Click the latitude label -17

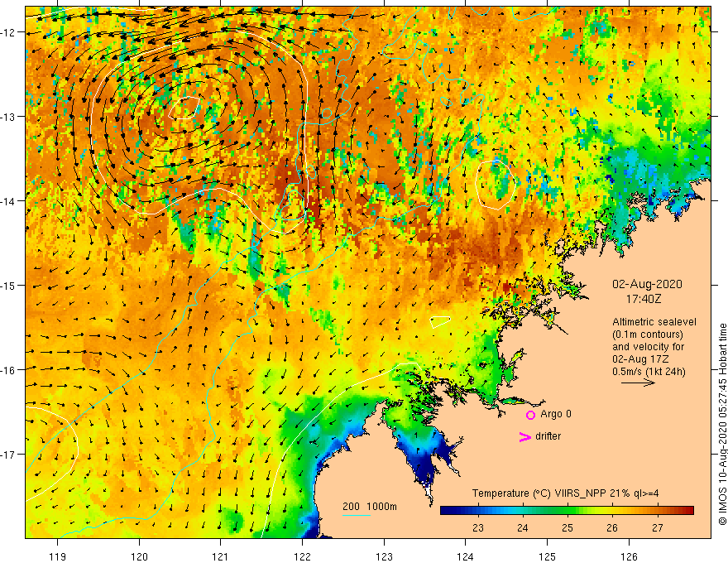(8, 455)
